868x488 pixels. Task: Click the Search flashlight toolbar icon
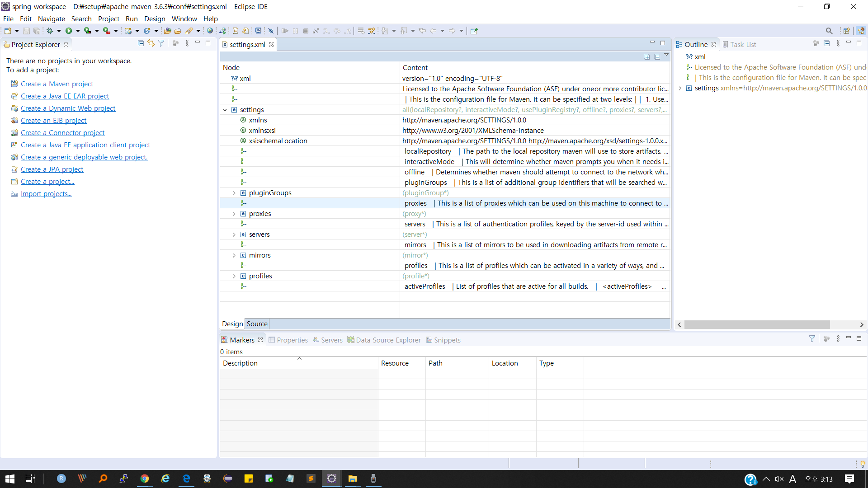(x=189, y=31)
